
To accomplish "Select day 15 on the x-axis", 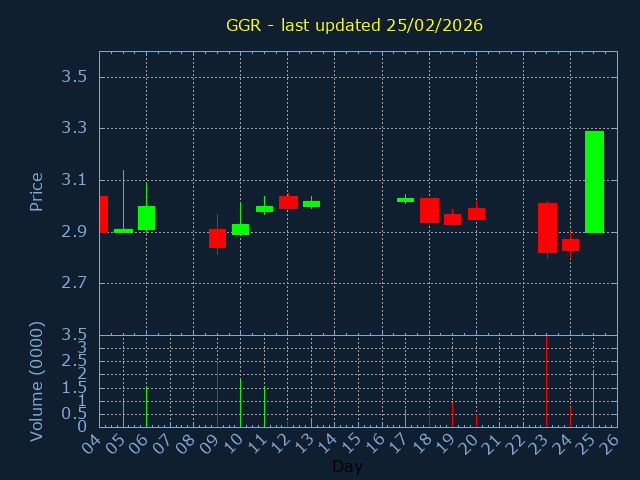I will click(x=351, y=441).
